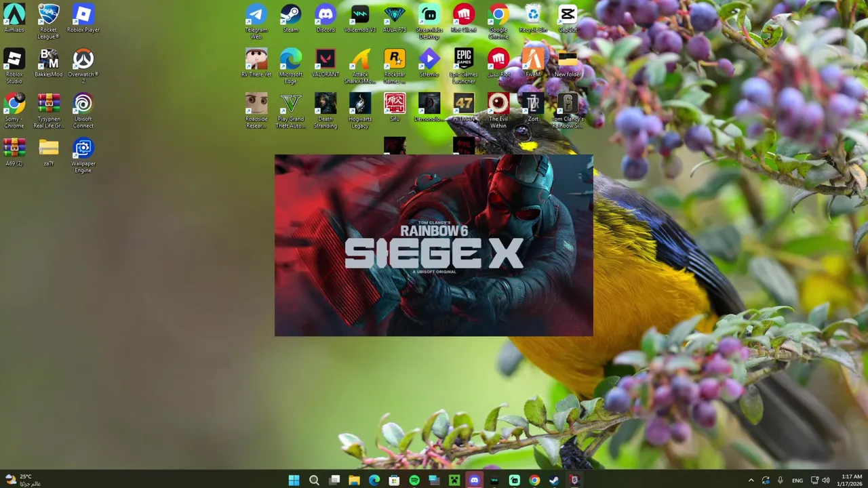The height and width of the screenshot is (488, 868).
Task: Click the Microsoft Edge taskbar icon
Action: coord(374,480)
